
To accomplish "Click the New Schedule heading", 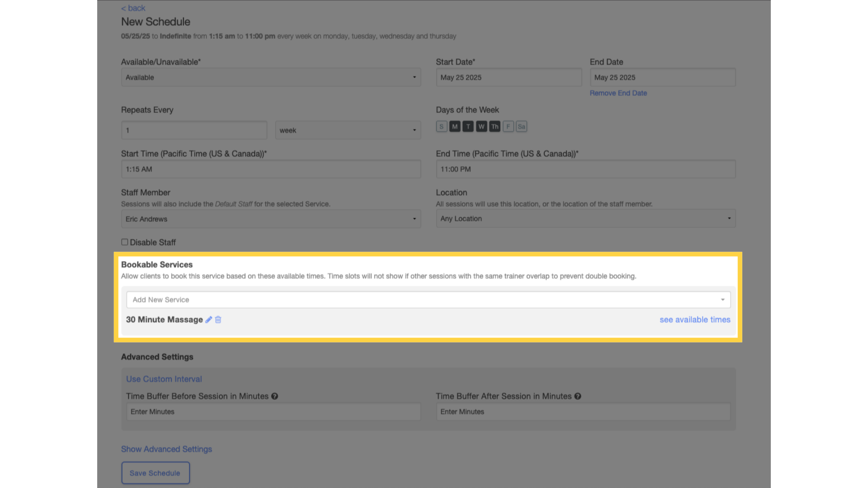I will 156,22.
